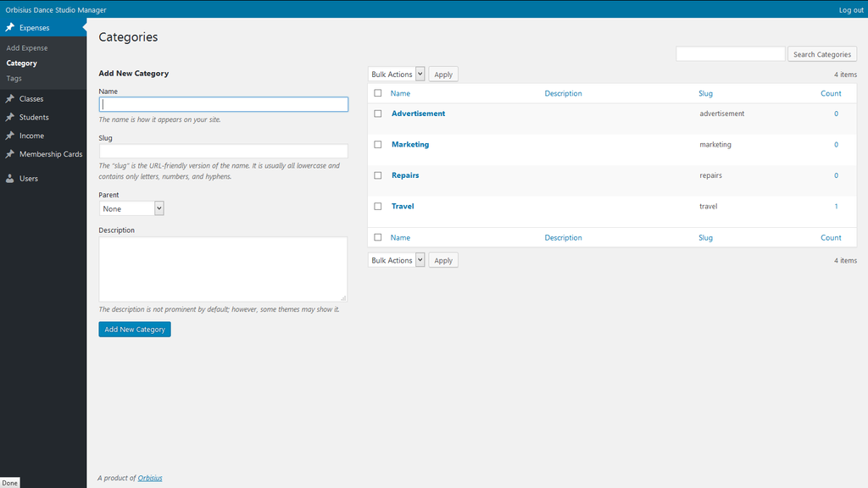Open the Tags submenu item

click(14, 79)
